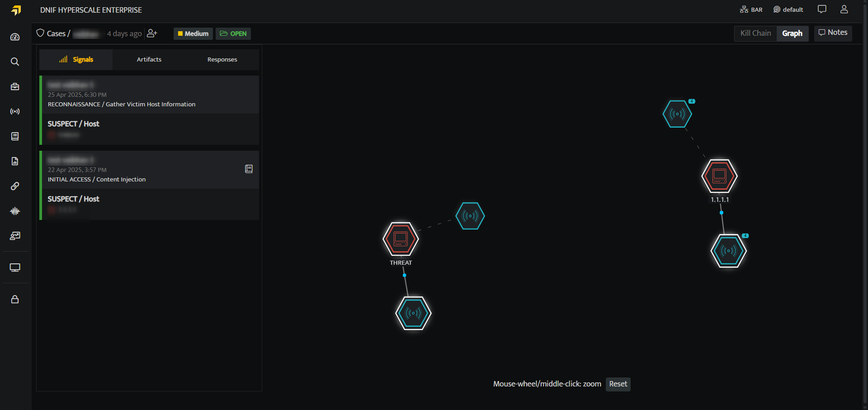Click the shield icon beside Cases

(40, 33)
